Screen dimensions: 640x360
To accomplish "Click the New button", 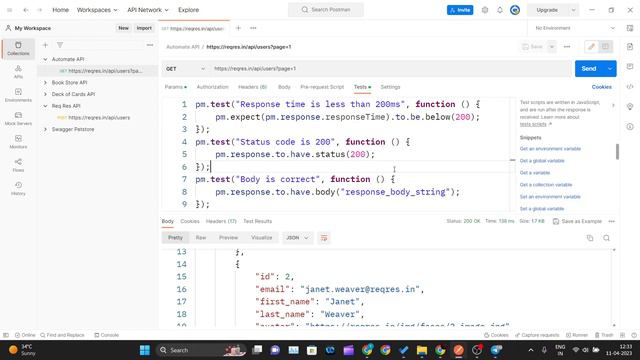I will coord(123,28).
